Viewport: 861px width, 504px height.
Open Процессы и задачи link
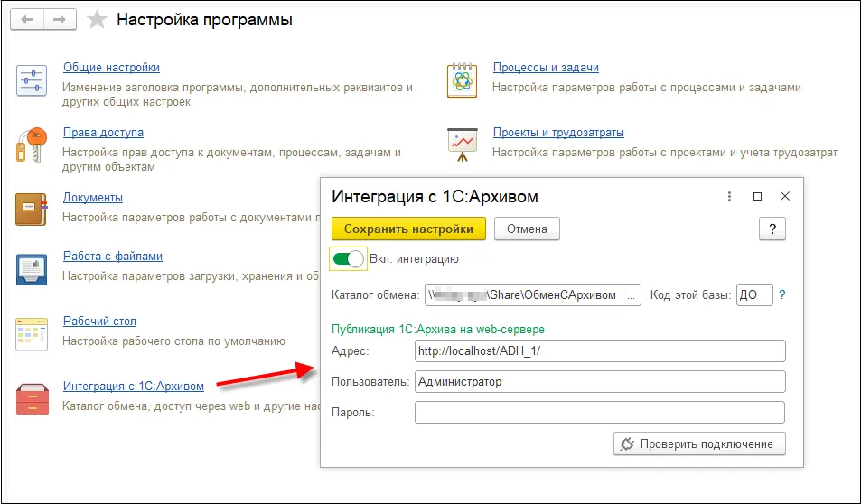pos(546,67)
